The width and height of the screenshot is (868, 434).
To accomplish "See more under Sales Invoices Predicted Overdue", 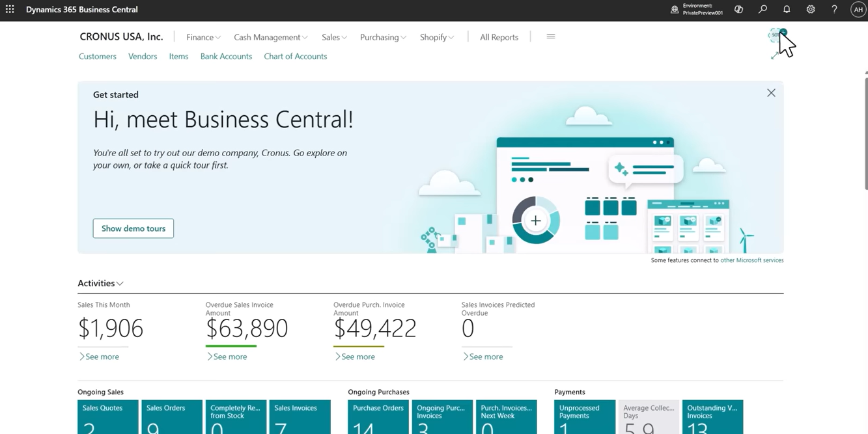I will (x=483, y=357).
